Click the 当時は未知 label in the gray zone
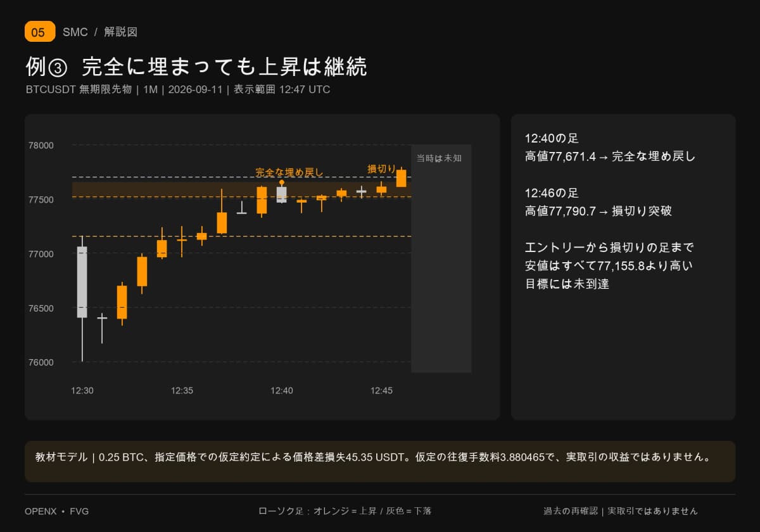 (x=439, y=158)
